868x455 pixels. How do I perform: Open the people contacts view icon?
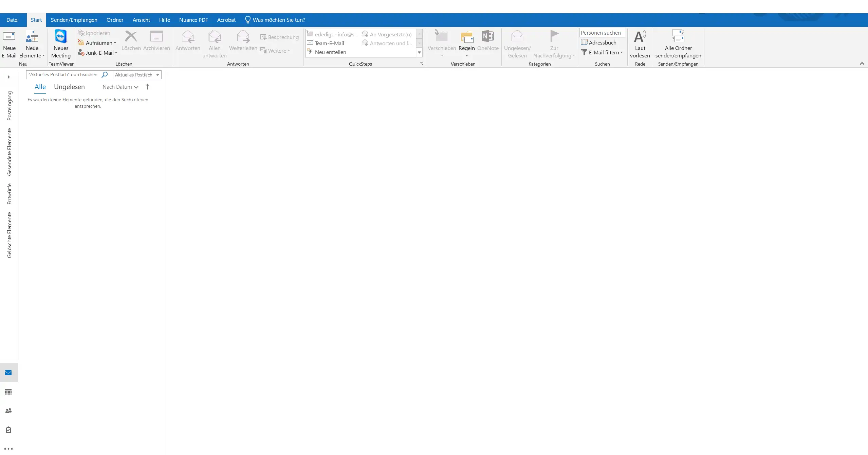(x=8, y=411)
